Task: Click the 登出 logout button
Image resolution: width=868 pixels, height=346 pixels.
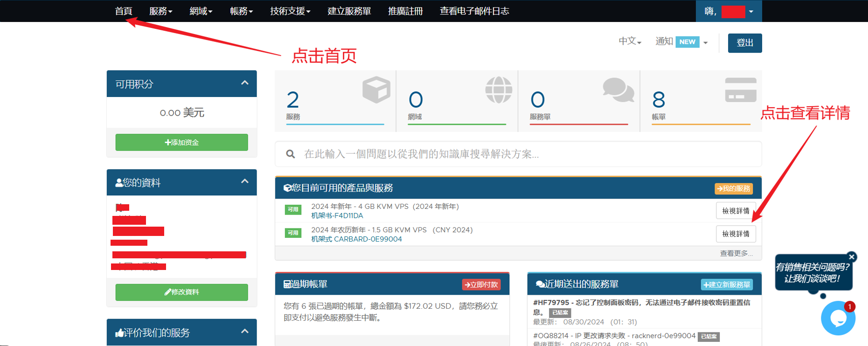Action: (x=744, y=43)
